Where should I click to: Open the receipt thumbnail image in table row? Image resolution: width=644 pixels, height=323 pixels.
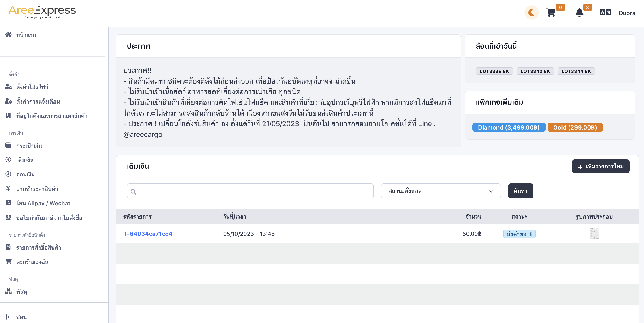point(594,234)
